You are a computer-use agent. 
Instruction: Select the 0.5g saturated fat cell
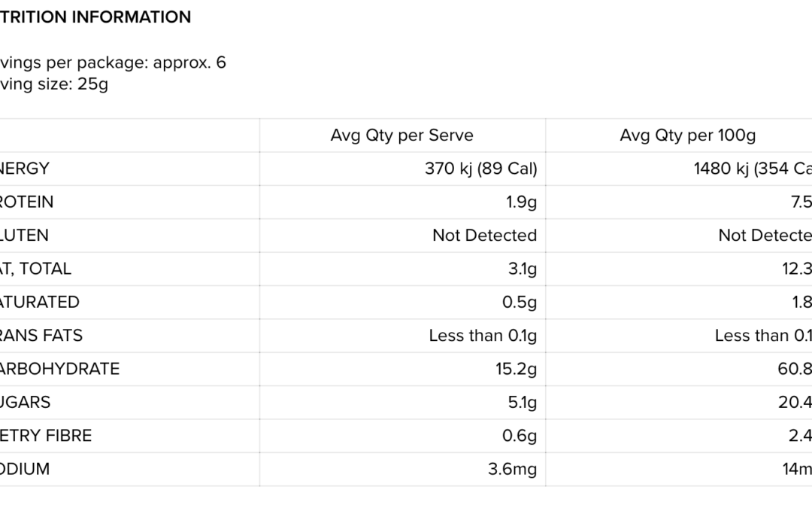pos(520,302)
